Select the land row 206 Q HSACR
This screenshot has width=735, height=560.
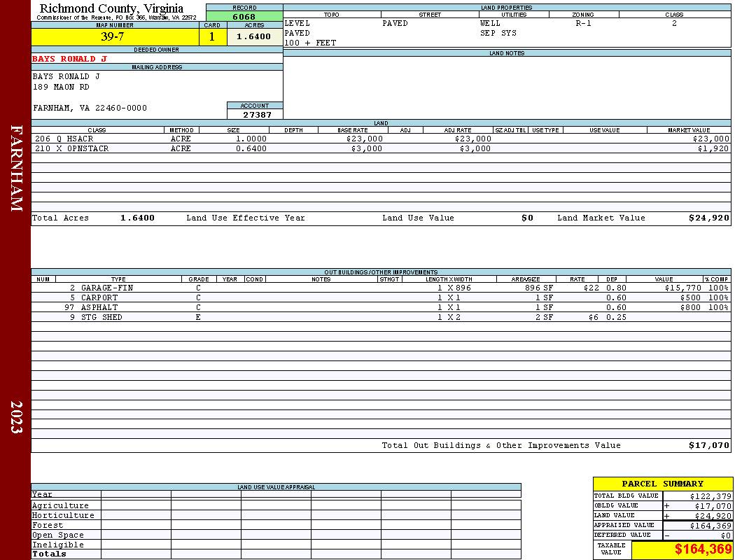[x=381, y=139]
